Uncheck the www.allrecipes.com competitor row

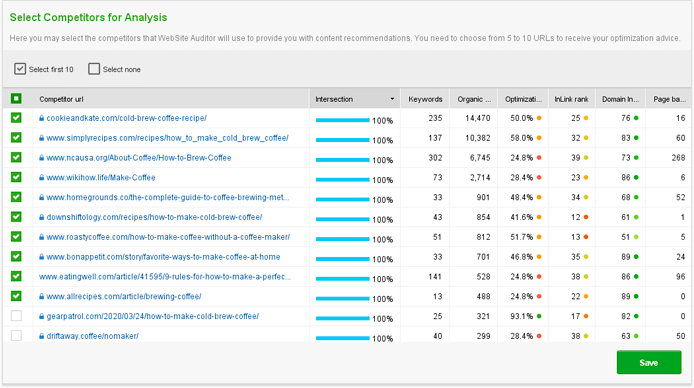16,296
